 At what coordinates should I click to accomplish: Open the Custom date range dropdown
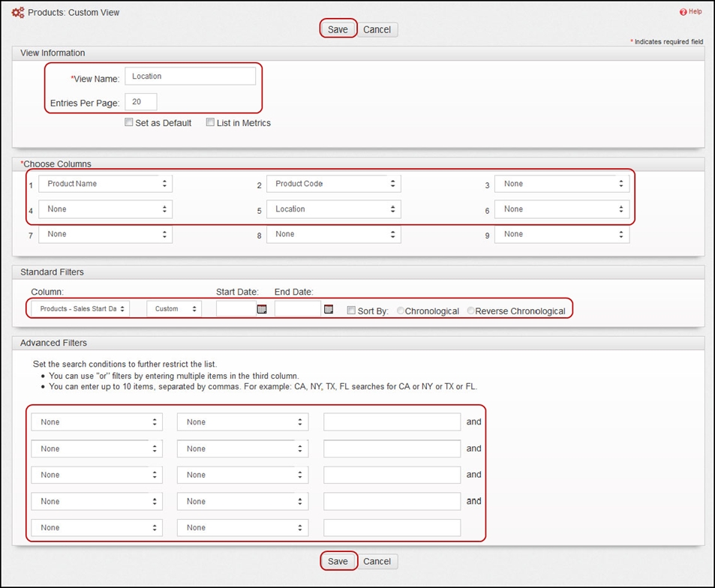174,308
